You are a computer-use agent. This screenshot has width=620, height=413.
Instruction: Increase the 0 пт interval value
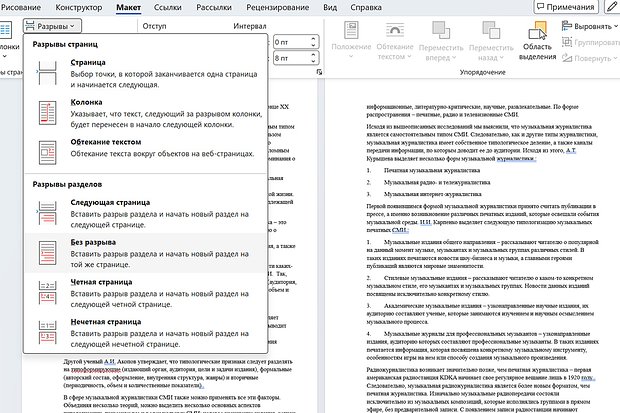coord(312,39)
